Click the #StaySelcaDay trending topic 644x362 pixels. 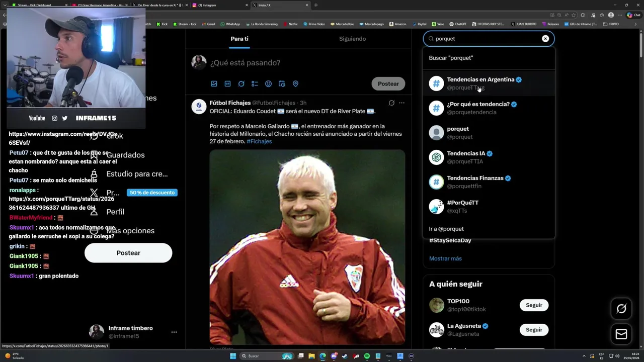450,240
